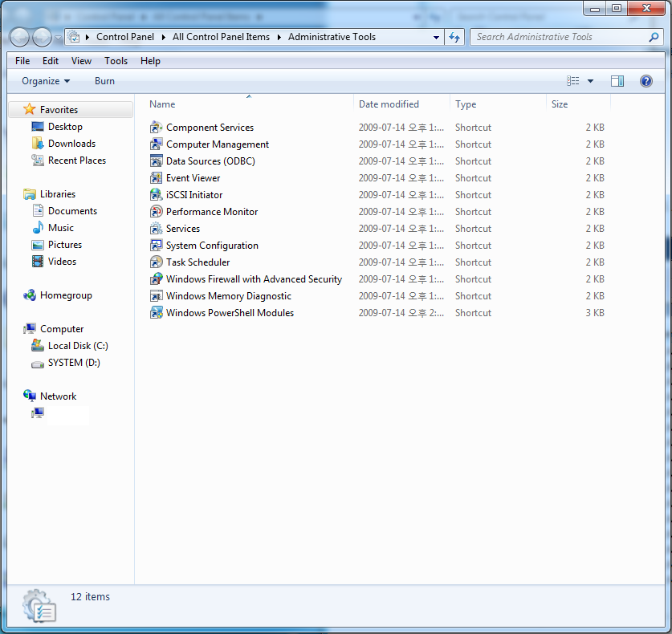This screenshot has width=672, height=634.
Task: Click the Local Disk (C:) drive icon
Action: [x=38, y=345]
